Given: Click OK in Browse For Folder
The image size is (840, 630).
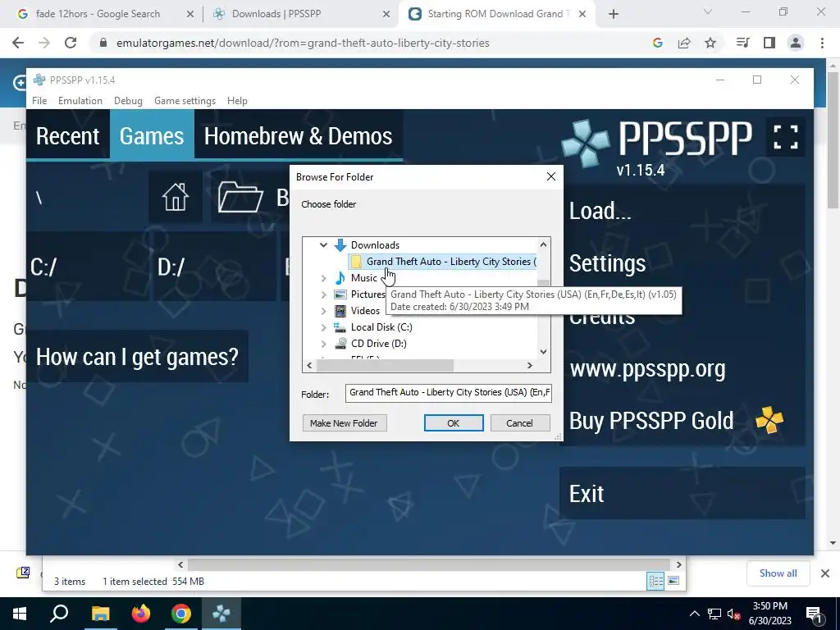Looking at the screenshot, I should coord(453,423).
